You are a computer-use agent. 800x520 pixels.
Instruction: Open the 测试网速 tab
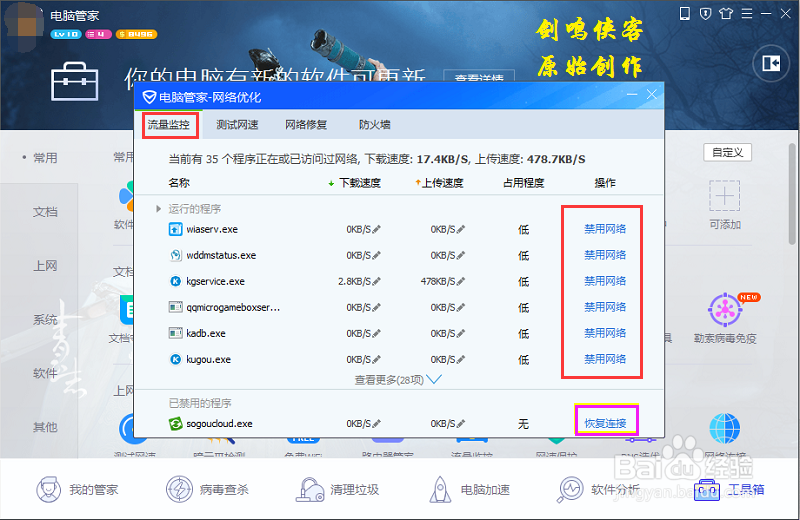click(237, 125)
